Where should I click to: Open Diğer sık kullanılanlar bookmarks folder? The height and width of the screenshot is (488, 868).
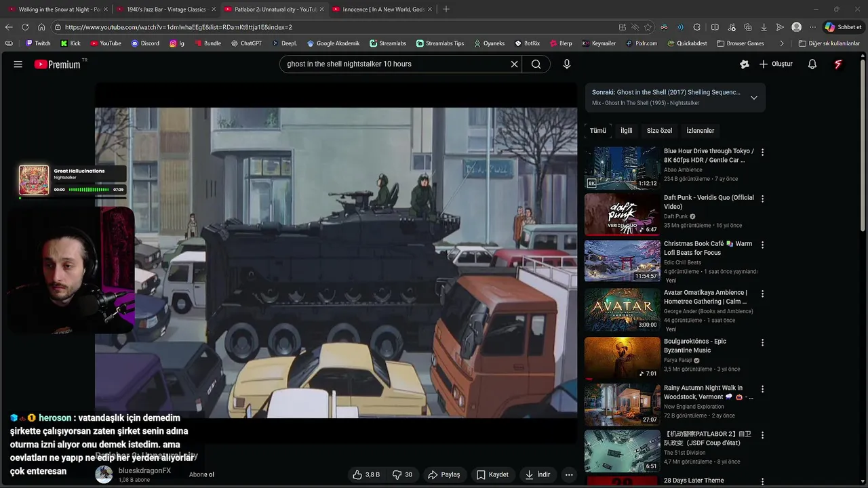pos(829,43)
